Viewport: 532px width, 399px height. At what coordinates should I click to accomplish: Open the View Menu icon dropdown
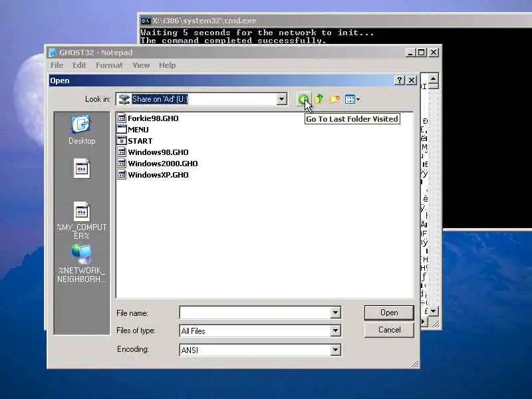pos(352,99)
